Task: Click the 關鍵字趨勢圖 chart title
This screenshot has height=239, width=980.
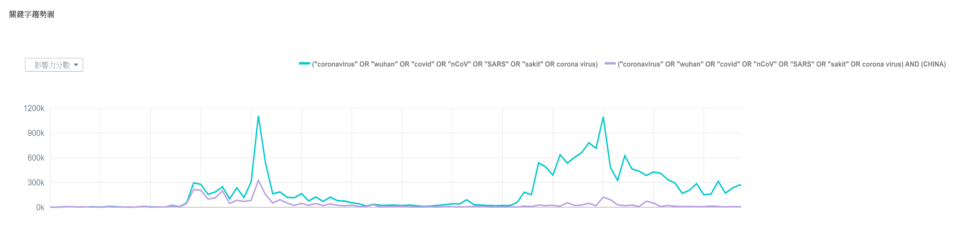Action: [32, 14]
